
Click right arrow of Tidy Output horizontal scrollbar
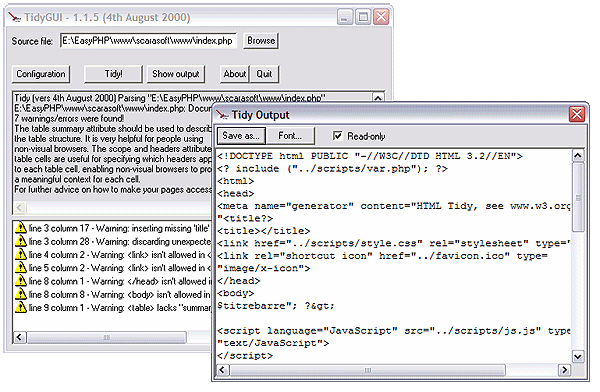coord(564,370)
